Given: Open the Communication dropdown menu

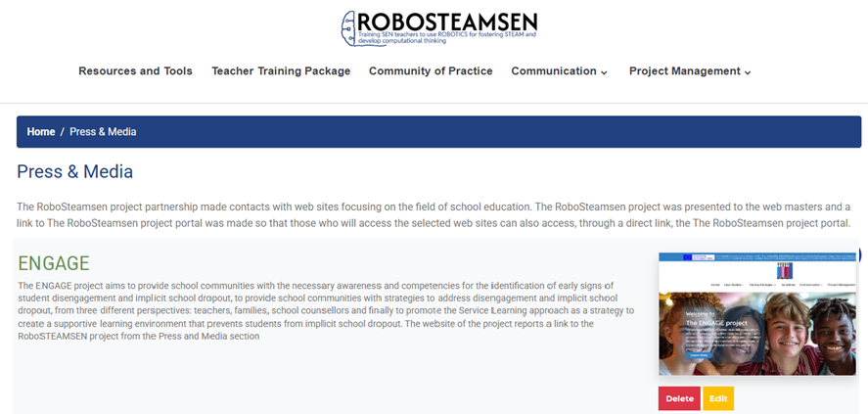Looking at the screenshot, I should [x=559, y=71].
